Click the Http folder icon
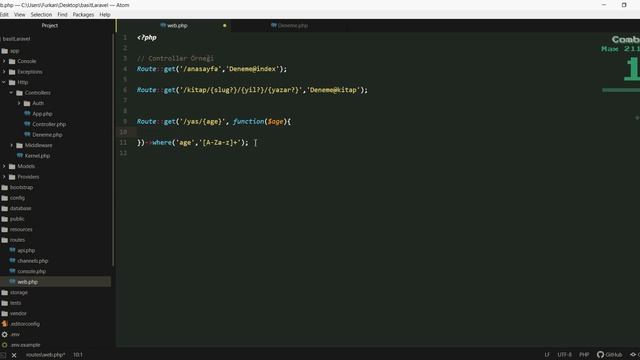 click(12, 82)
